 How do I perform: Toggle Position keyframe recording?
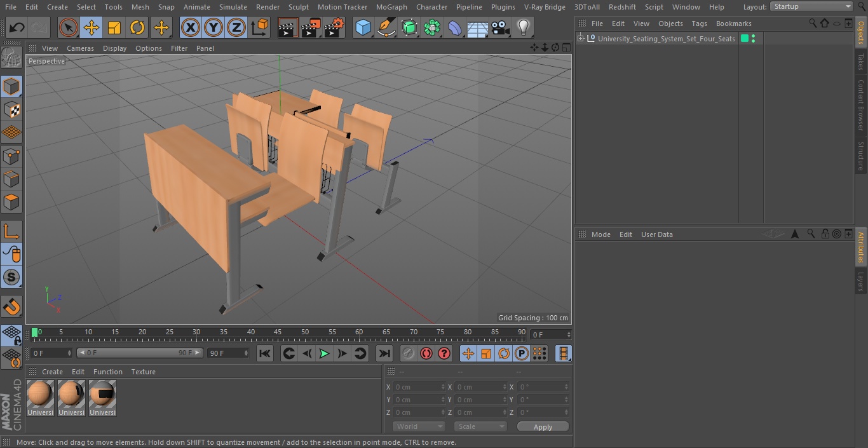tap(468, 353)
